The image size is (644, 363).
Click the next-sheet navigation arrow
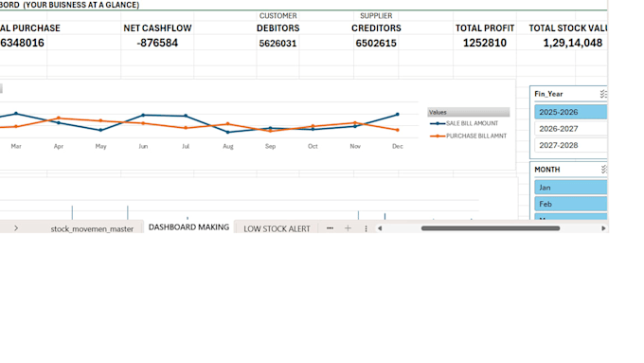[x=16, y=228]
